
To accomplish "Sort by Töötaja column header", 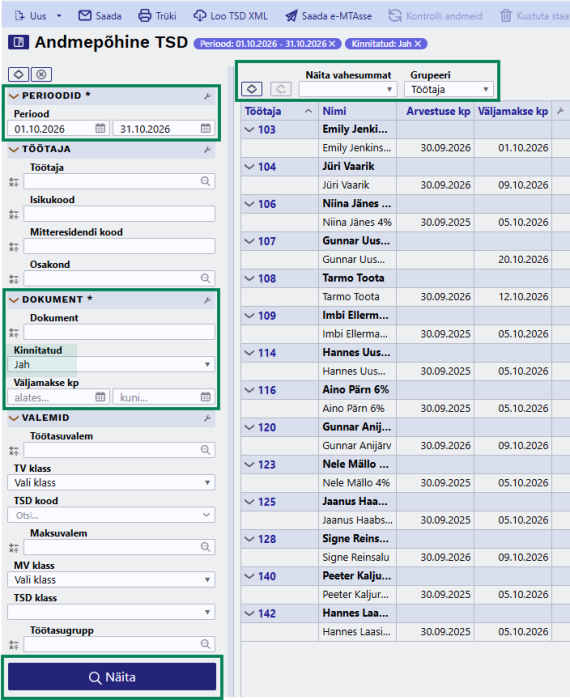I will [279, 111].
